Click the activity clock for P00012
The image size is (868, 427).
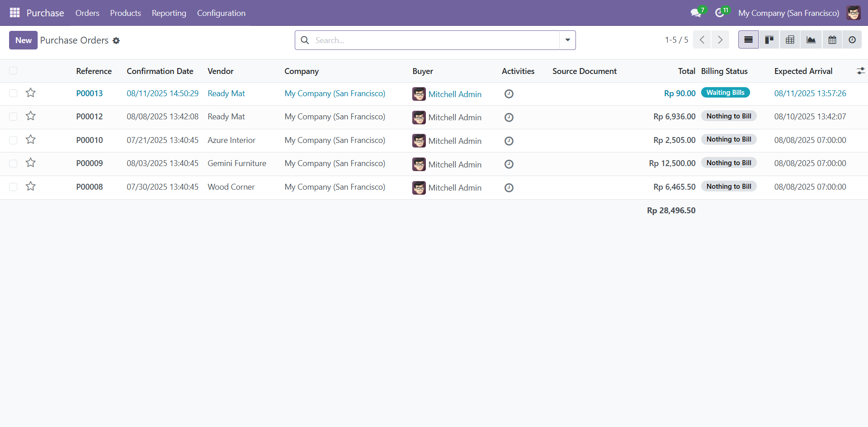coord(509,118)
